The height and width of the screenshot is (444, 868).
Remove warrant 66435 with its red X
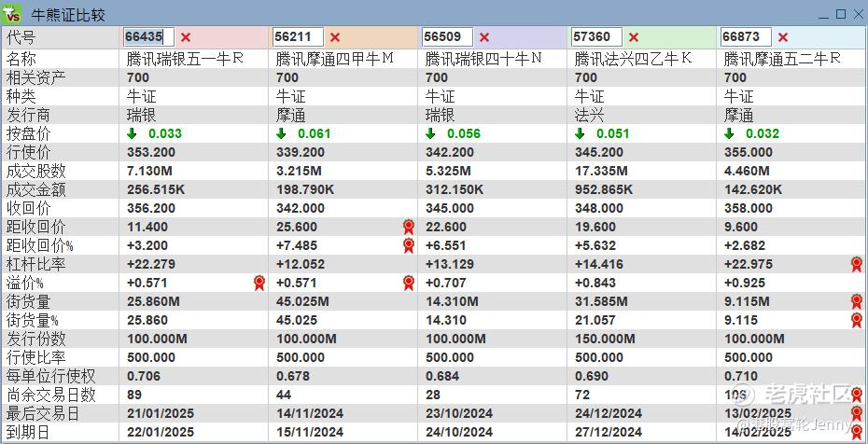[186, 37]
